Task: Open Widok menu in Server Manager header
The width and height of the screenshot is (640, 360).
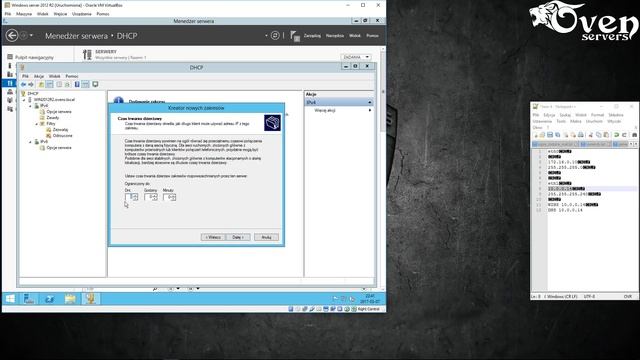Action: (x=355, y=36)
